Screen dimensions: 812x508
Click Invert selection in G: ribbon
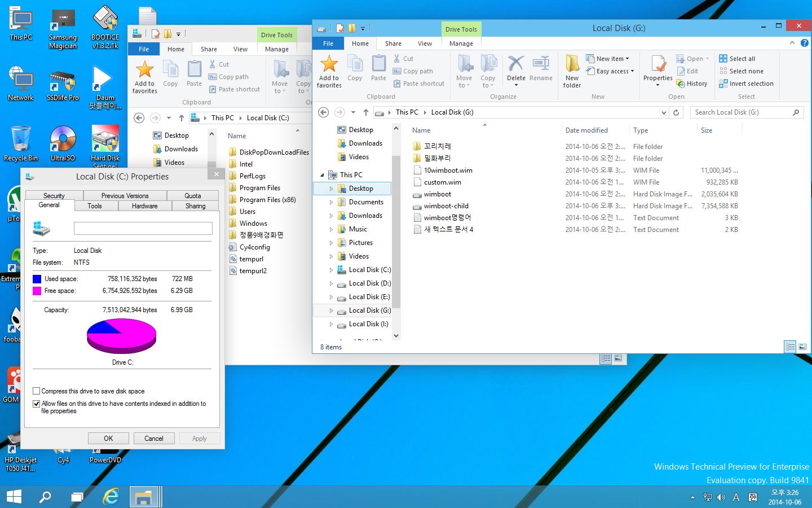746,84
